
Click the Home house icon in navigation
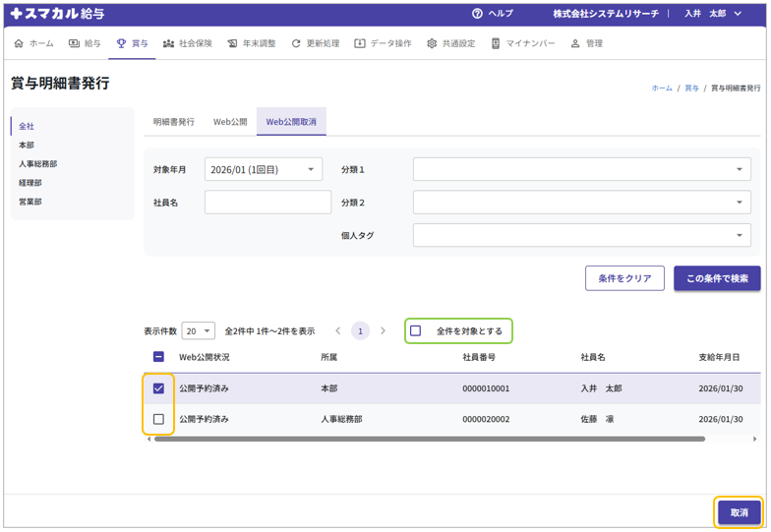19,44
